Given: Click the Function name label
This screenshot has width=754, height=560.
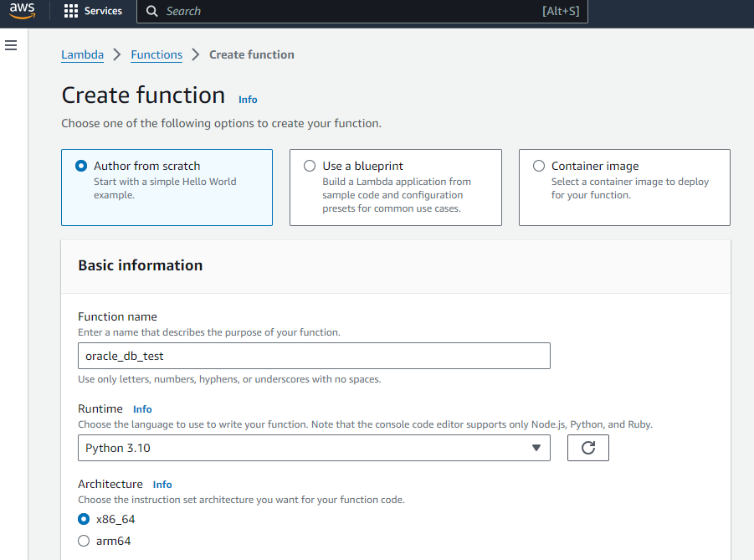Looking at the screenshot, I should click(117, 317).
